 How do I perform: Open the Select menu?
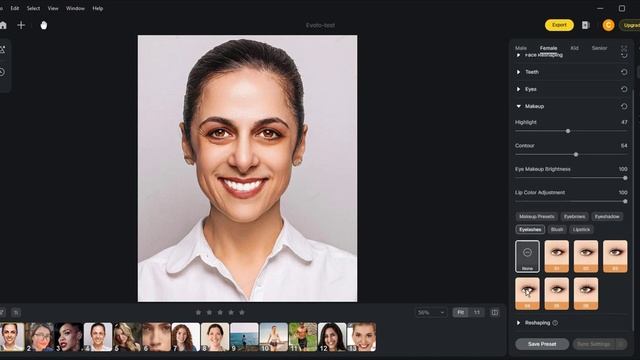tap(33, 8)
